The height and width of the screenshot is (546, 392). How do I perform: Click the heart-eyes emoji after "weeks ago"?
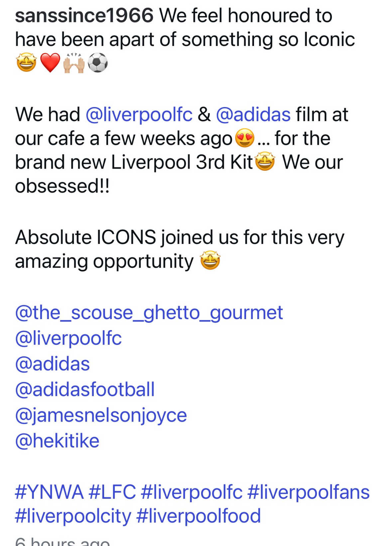pyautogui.click(x=245, y=138)
